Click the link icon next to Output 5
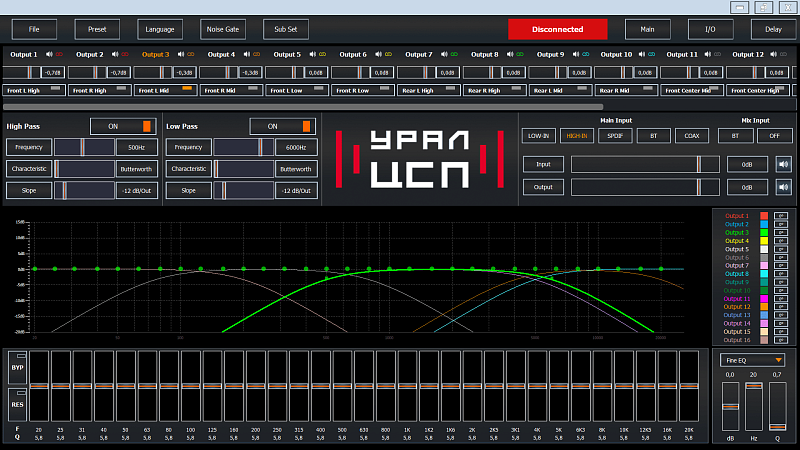 (x=322, y=55)
